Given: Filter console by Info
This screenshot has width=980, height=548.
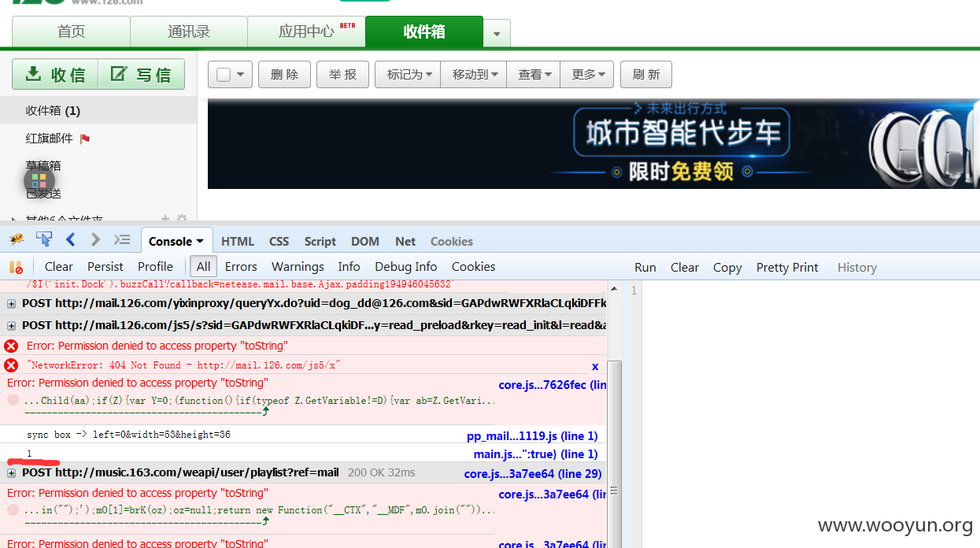Looking at the screenshot, I should 349,267.
